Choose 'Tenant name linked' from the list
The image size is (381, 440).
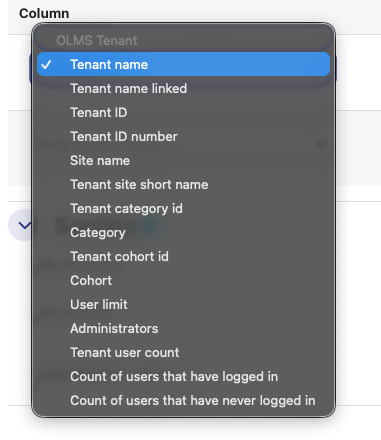183,88
